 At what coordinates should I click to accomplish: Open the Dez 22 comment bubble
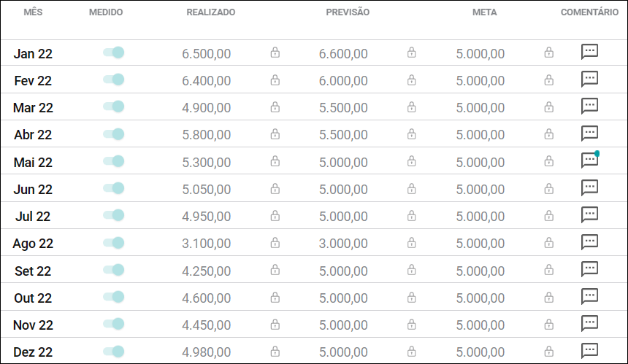point(589,350)
